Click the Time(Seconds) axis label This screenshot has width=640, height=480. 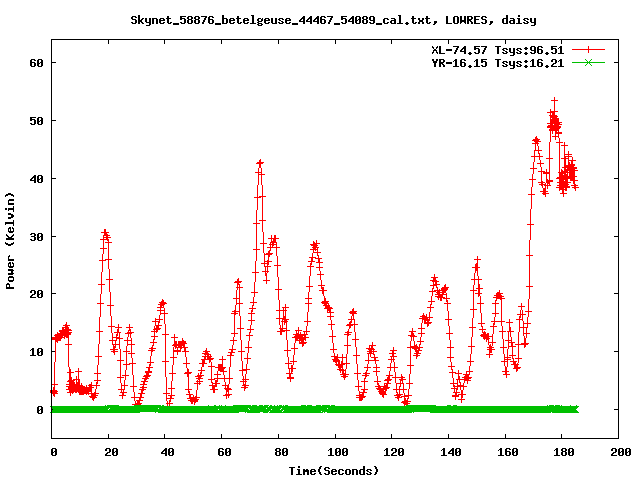click(333, 471)
